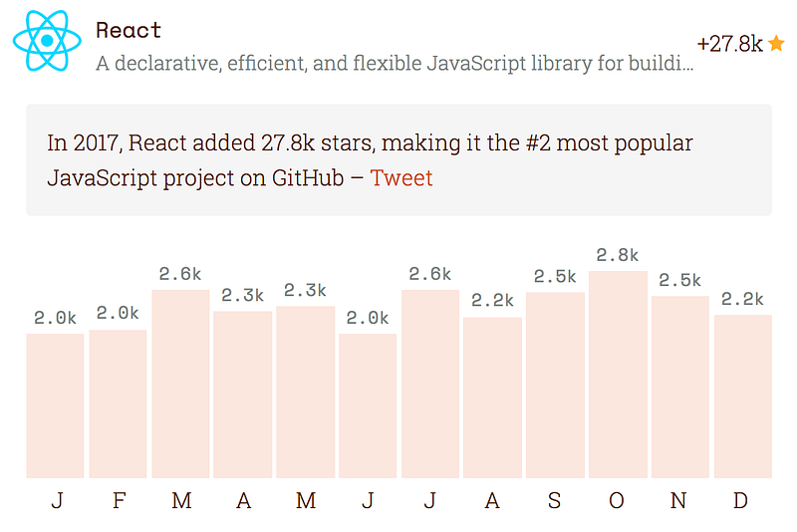Screen dimensions: 797x532
Task: Open the Tweet link
Action: point(401,178)
